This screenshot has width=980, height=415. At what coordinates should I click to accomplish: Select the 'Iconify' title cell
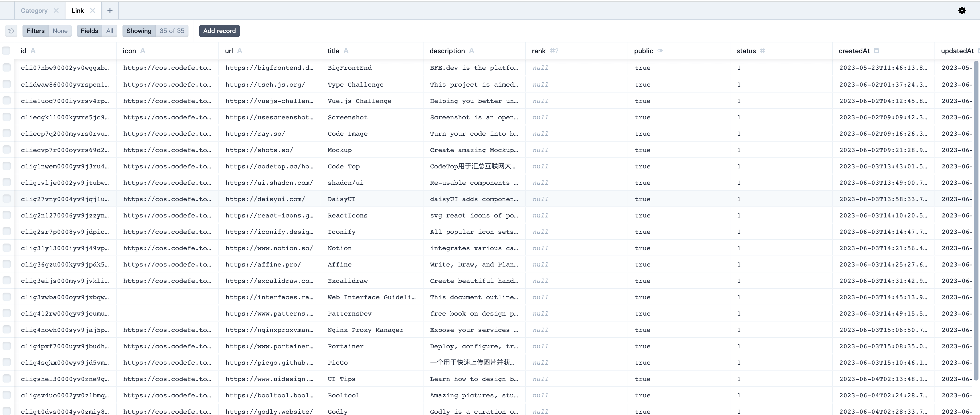372,232
